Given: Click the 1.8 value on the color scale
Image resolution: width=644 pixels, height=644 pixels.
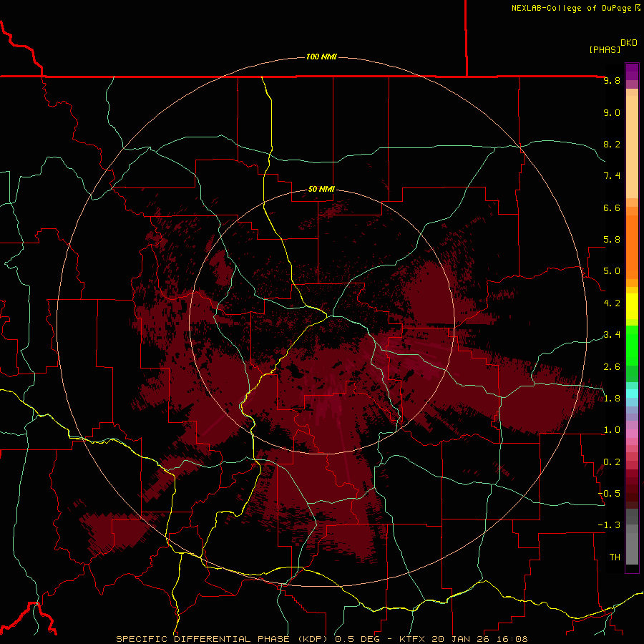Looking at the screenshot, I should click(612, 399).
